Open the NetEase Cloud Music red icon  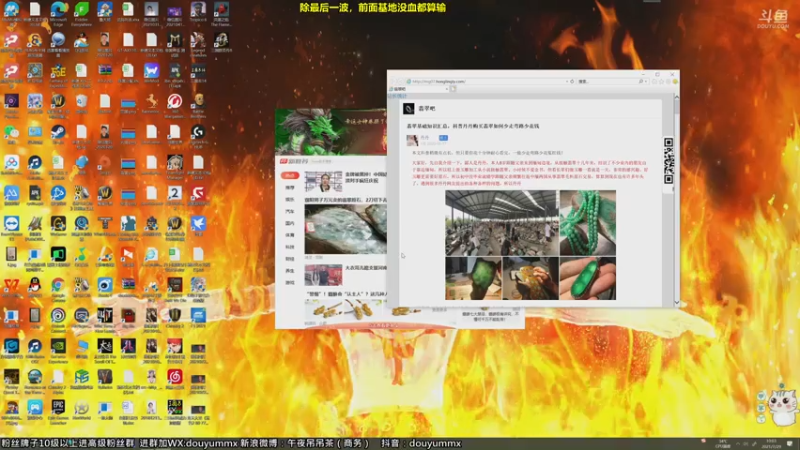(x=174, y=377)
